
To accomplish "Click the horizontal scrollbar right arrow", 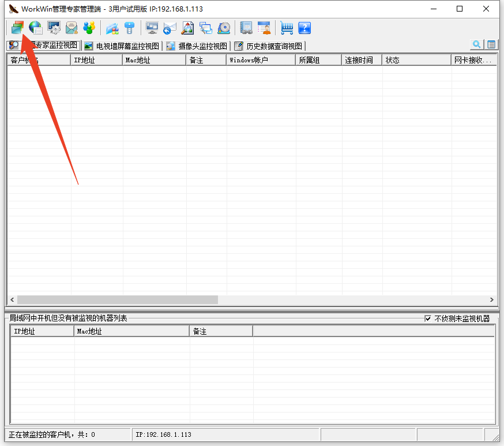I will 492,300.
